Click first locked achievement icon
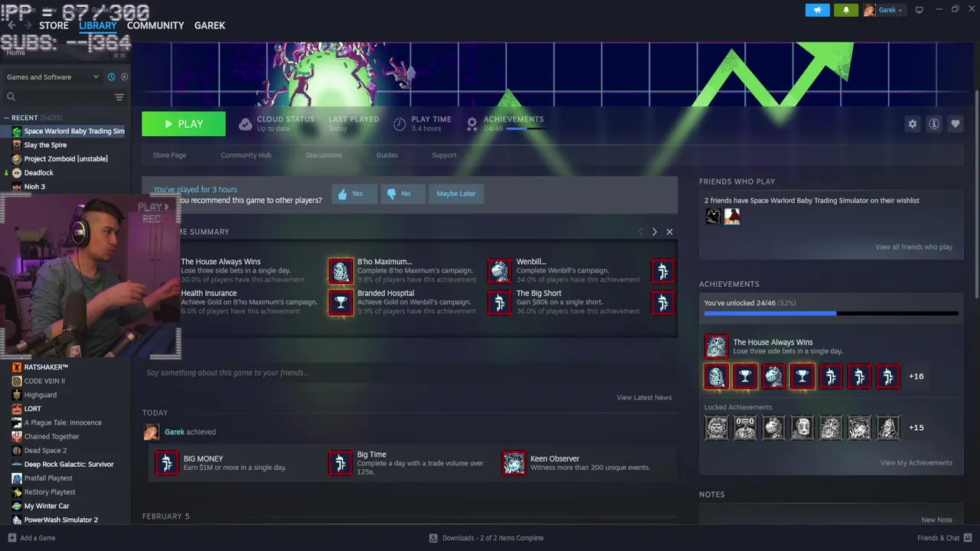The height and width of the screenshot is (551, 980). point(717,428)
